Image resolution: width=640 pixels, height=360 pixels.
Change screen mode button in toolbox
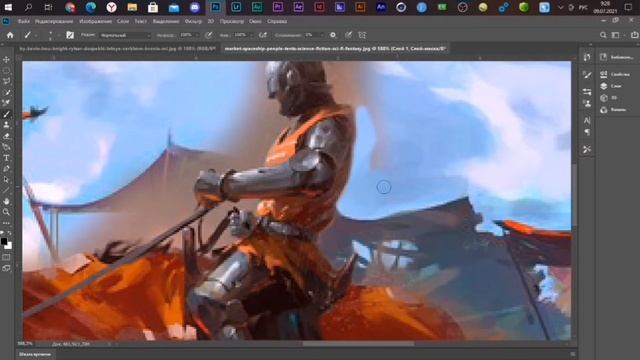pos(6,268)
